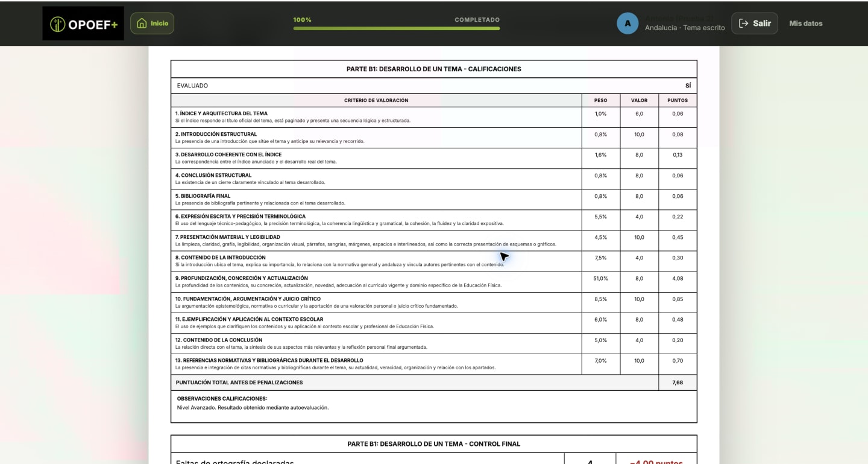Click "PARTE B1: DESARROLLO DE UN TEMA - CONTROL FINAL" title
Viewport: 868px width, 464px height.
(434, 444)
